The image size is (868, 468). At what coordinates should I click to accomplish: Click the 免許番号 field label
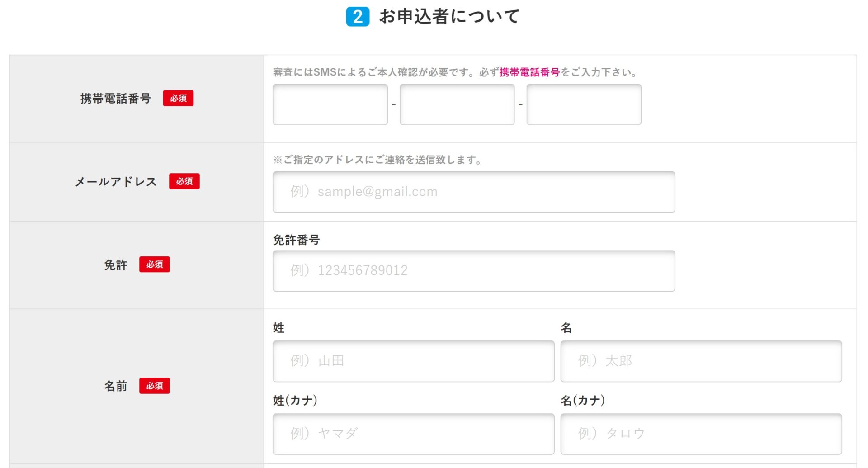(297, 240)
